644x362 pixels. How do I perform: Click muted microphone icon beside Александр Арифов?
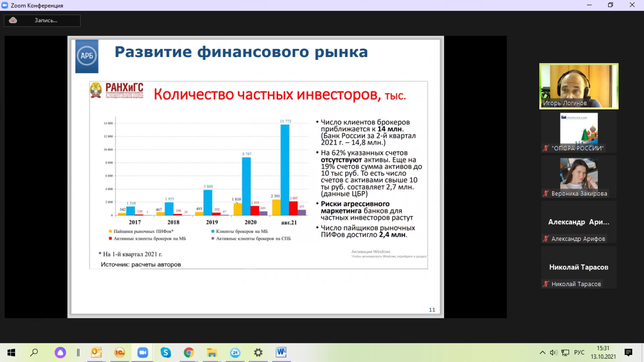tap(546, 239)
